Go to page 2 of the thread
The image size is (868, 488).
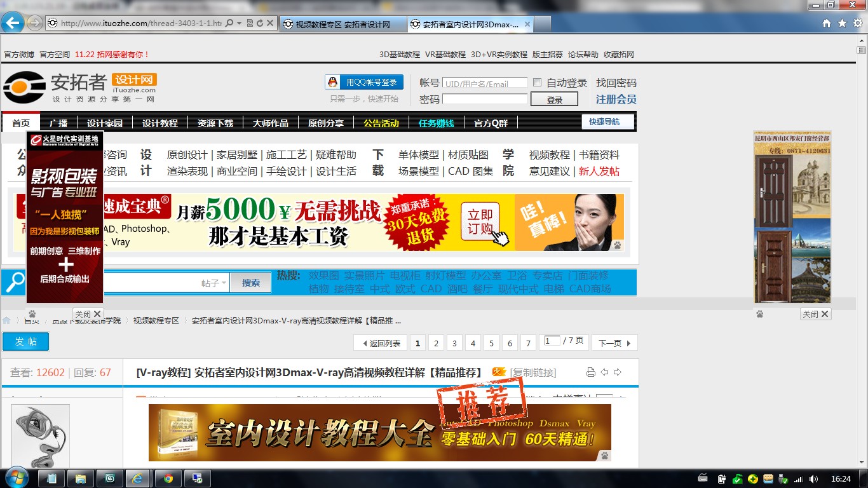click(x=436, y=343)
